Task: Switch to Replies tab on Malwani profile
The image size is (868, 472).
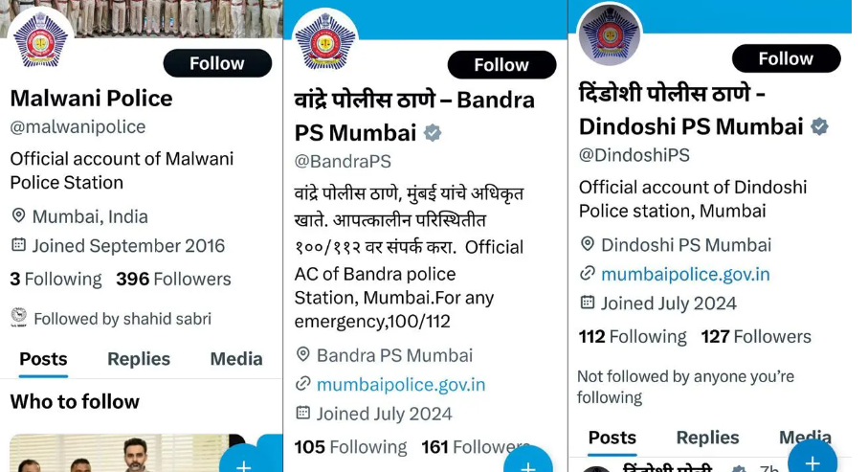Action: click(139, 359)
